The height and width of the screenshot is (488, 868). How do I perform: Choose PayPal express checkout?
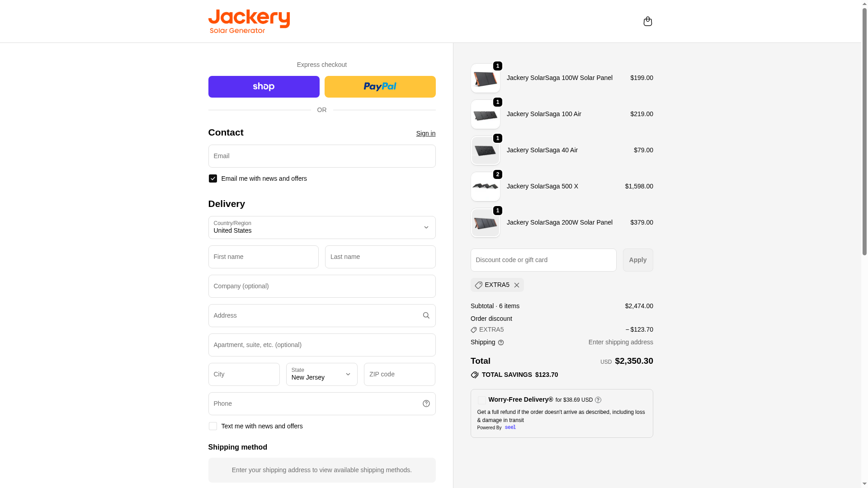(380, 87)
